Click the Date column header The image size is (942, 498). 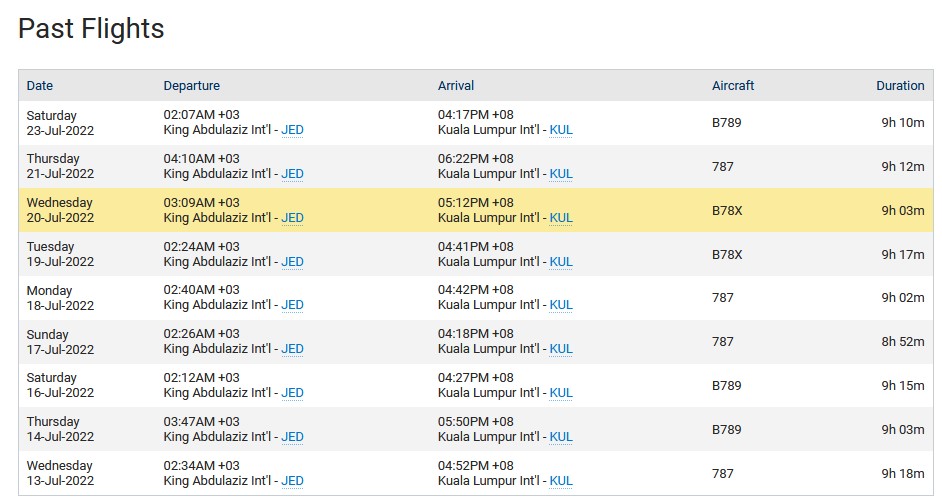coord(40,85)
